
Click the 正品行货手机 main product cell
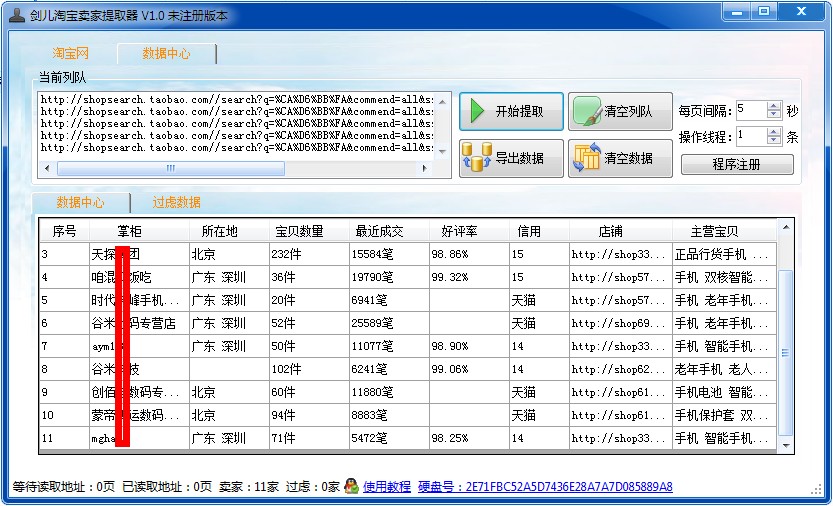[725, 254]
